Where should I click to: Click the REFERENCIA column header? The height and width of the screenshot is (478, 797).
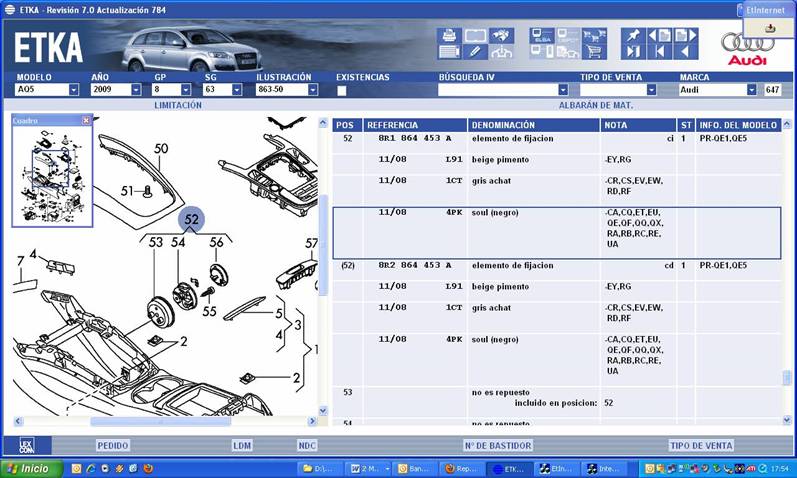415,125
